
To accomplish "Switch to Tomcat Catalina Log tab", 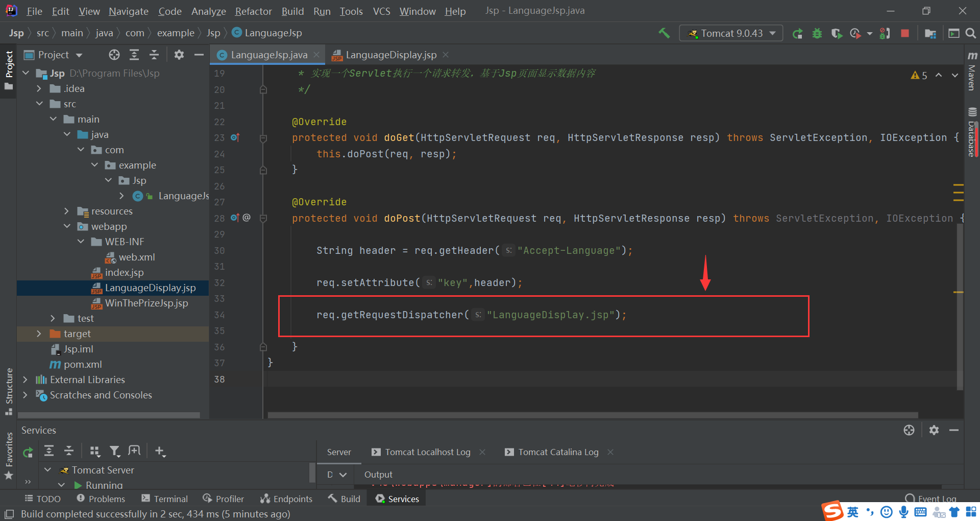I will 558,452.
